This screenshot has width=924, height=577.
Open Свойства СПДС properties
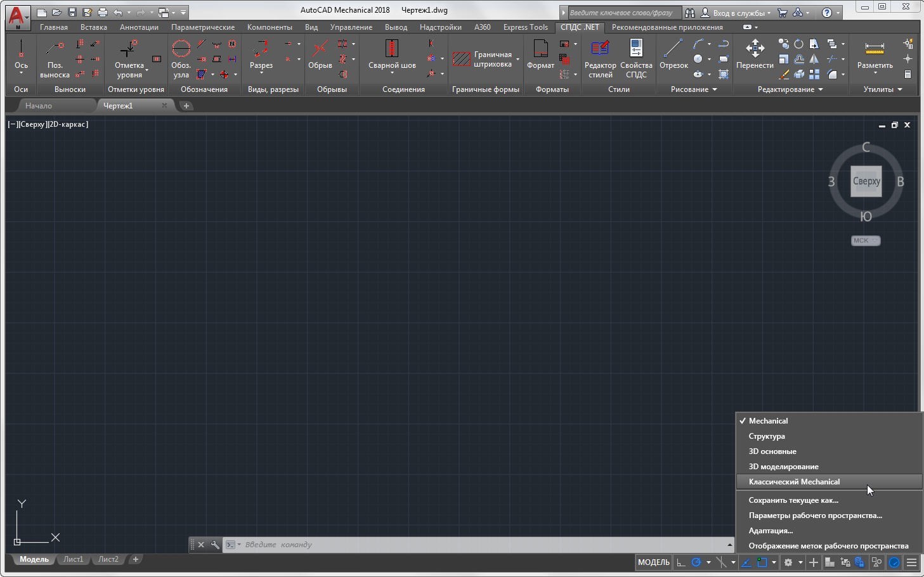636,58
